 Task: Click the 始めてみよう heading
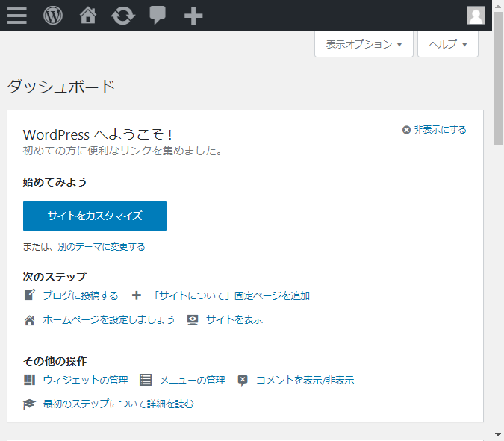[x=55, y=182]
